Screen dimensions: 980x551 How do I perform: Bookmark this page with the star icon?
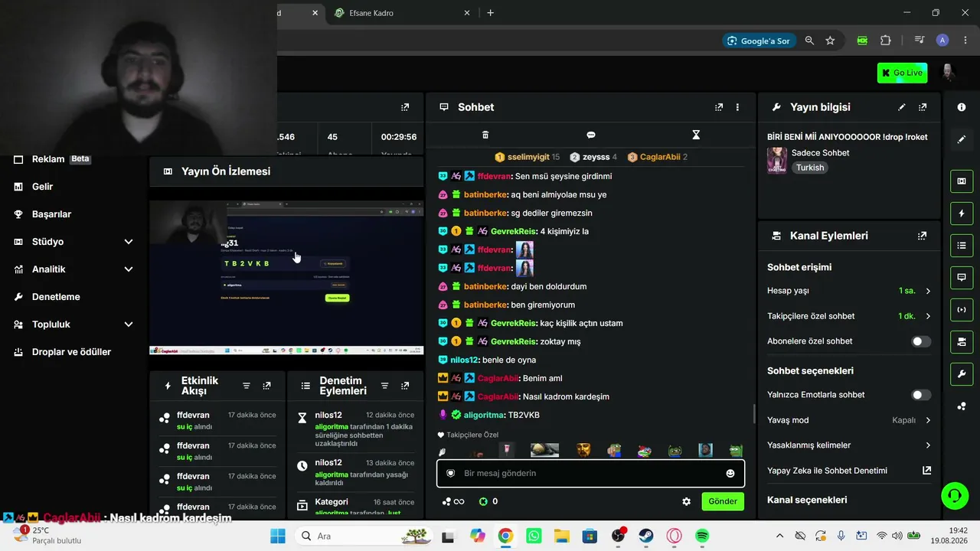830,41
